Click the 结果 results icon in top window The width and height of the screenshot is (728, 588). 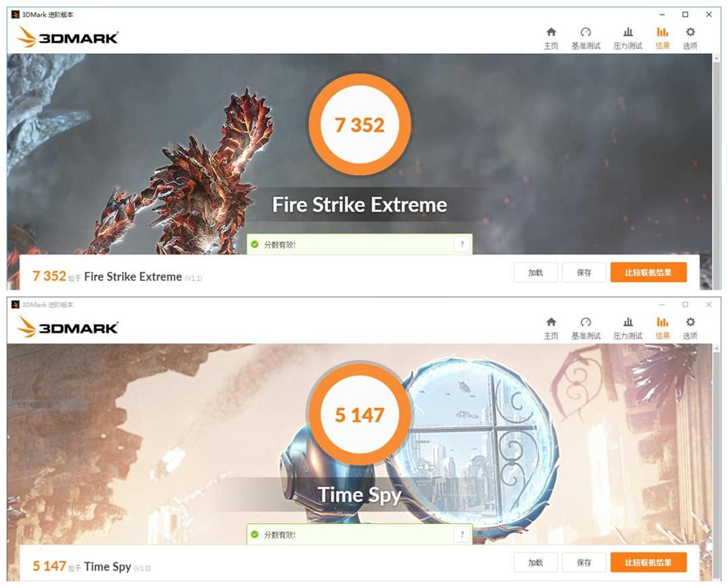coord(663,38)
